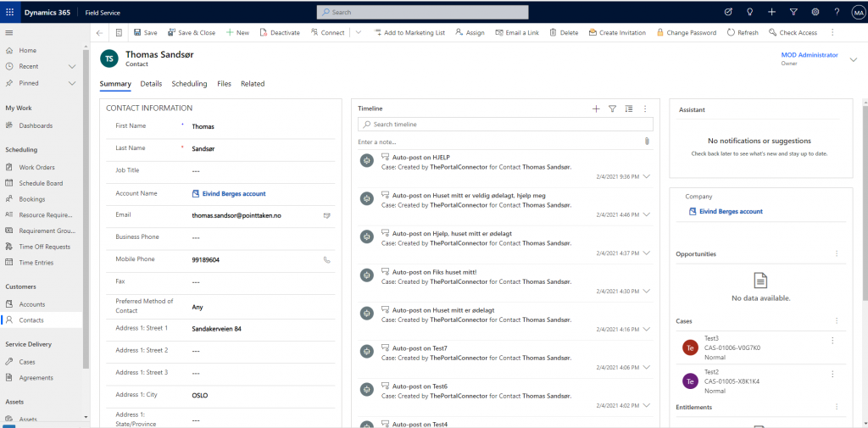Screen dimensions: 868x428
Task: Click the phone call icon beside mobile
Action: point(326,259)
